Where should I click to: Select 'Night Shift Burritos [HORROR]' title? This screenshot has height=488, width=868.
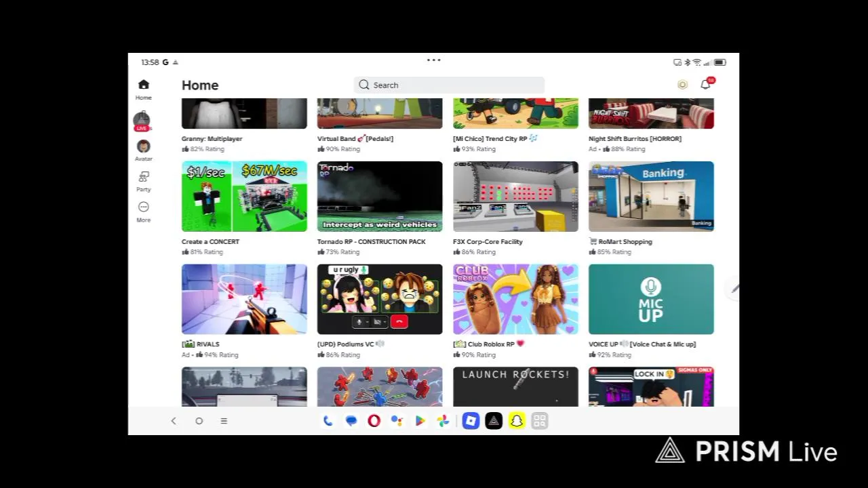(x=635, y=139)
